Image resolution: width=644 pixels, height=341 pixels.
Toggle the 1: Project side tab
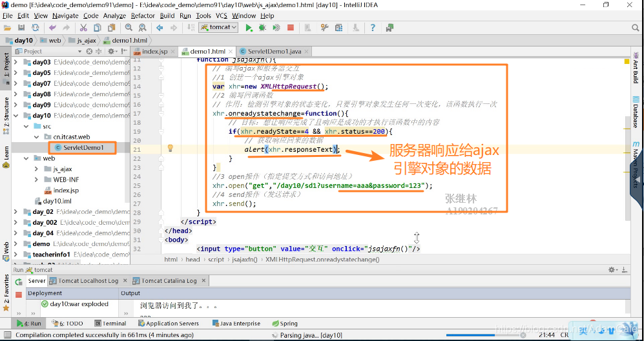(x=6, y=68)
